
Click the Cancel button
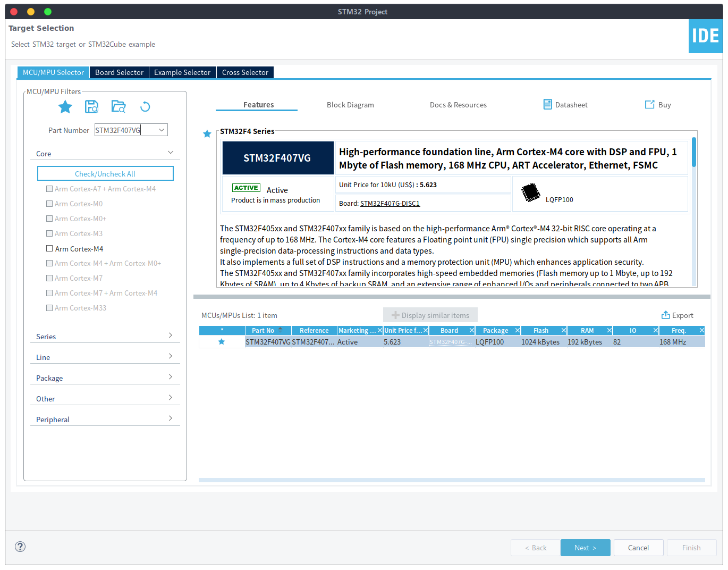pyautogui.click(x=638, y=548)
